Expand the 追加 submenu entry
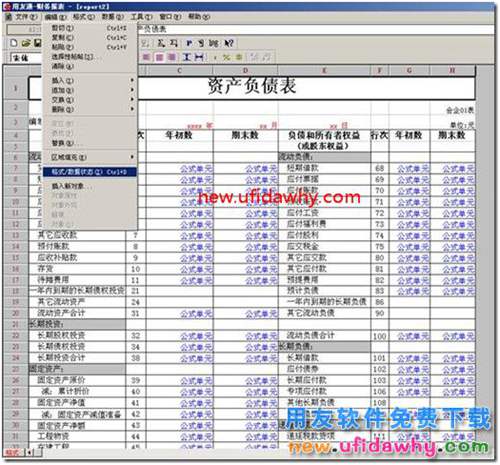The image size is (500, 465). coord(89,90)
